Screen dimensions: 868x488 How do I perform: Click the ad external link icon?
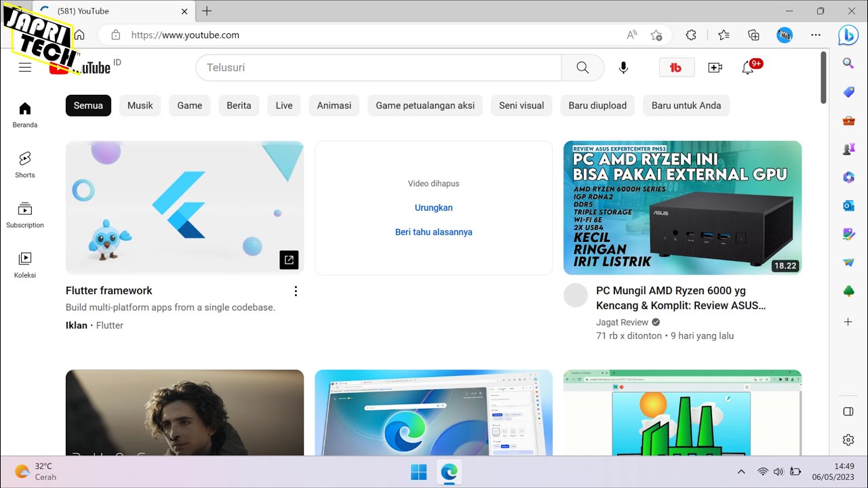tap(289, 260)
